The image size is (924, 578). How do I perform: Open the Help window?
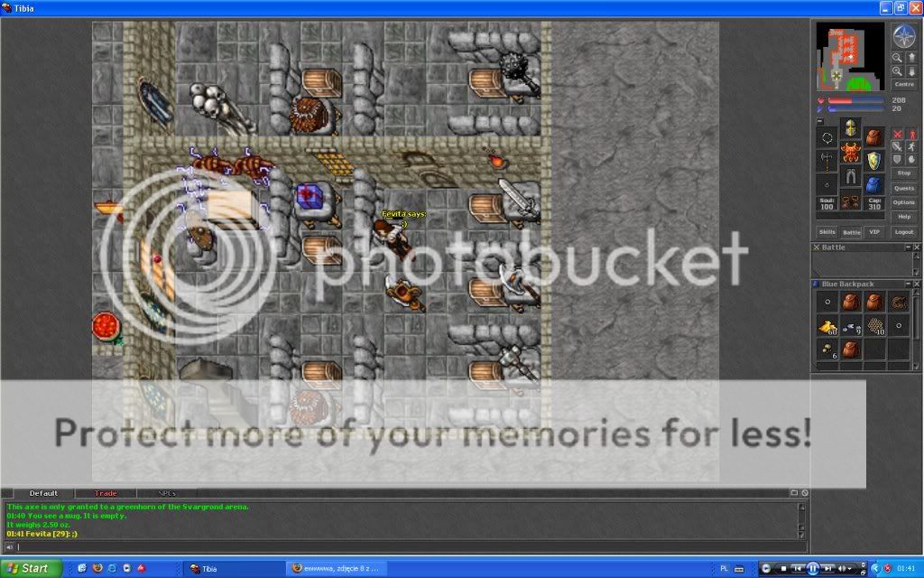point(904,217)
